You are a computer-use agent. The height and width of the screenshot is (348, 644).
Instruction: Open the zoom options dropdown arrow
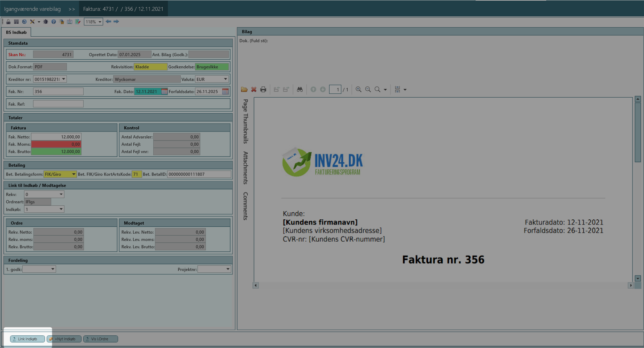[385, 90]
